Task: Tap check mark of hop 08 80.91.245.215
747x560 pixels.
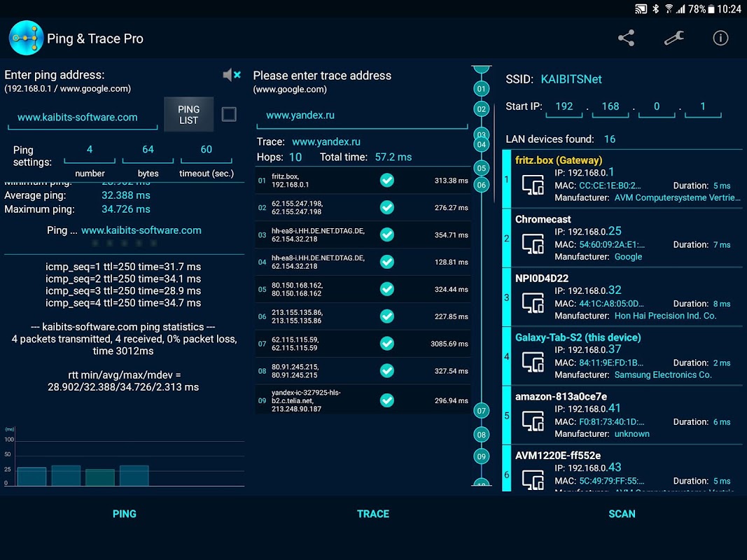Action: [387, 370]
